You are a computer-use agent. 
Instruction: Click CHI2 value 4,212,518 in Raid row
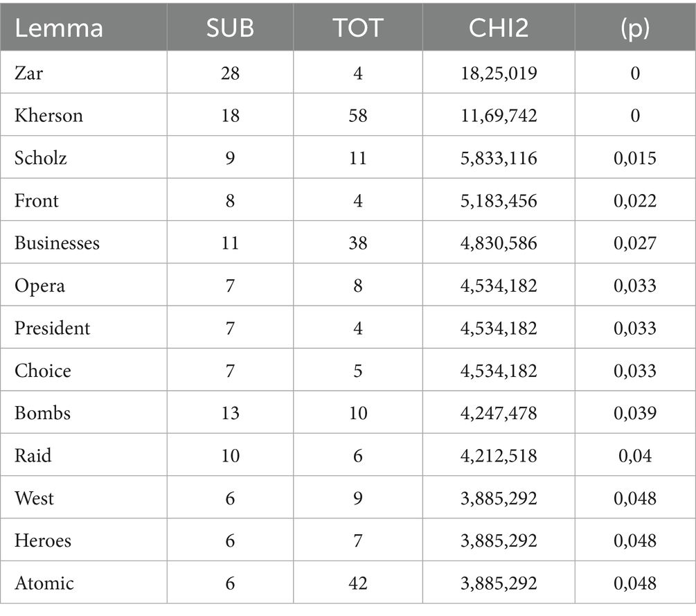point(498,455)
